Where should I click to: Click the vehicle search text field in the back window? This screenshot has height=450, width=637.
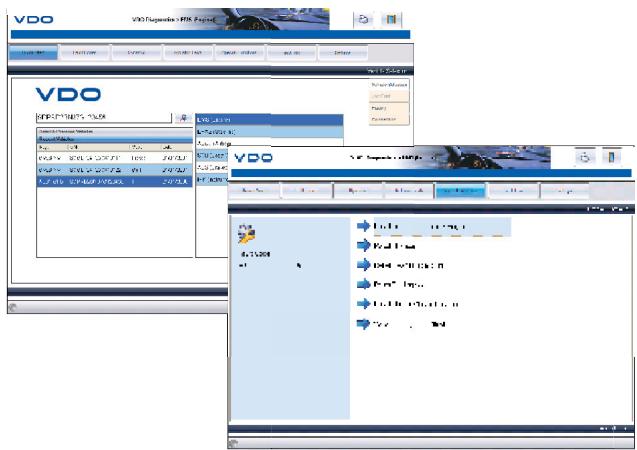tap(104, 117)
